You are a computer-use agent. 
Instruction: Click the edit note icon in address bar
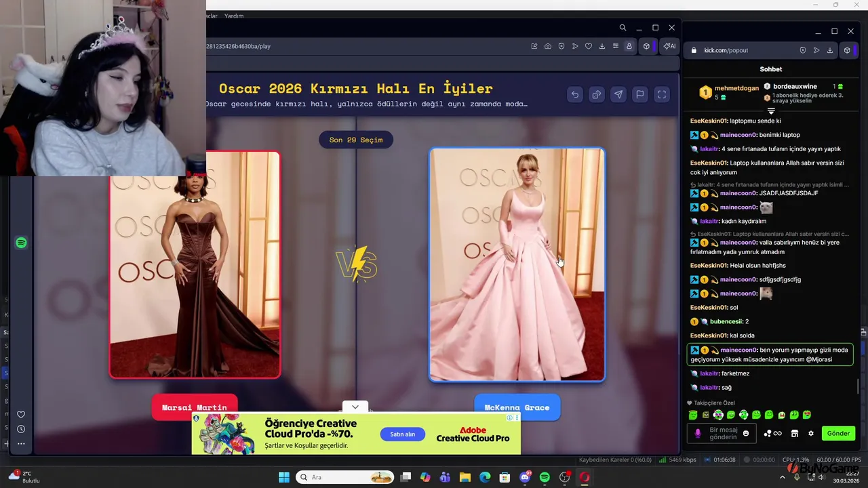534,46
